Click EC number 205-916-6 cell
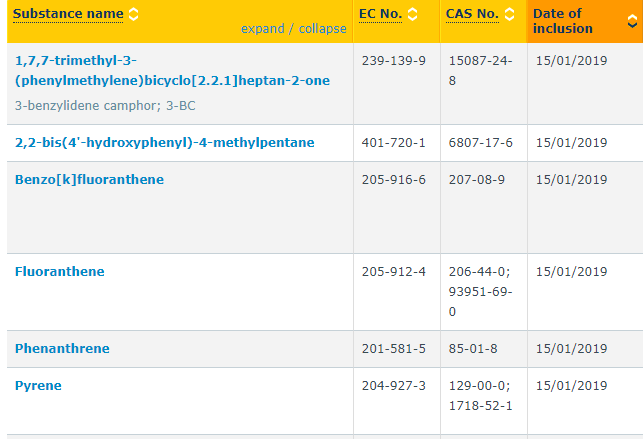The width and height of the screenshot is (643, 439). point(393,180)
